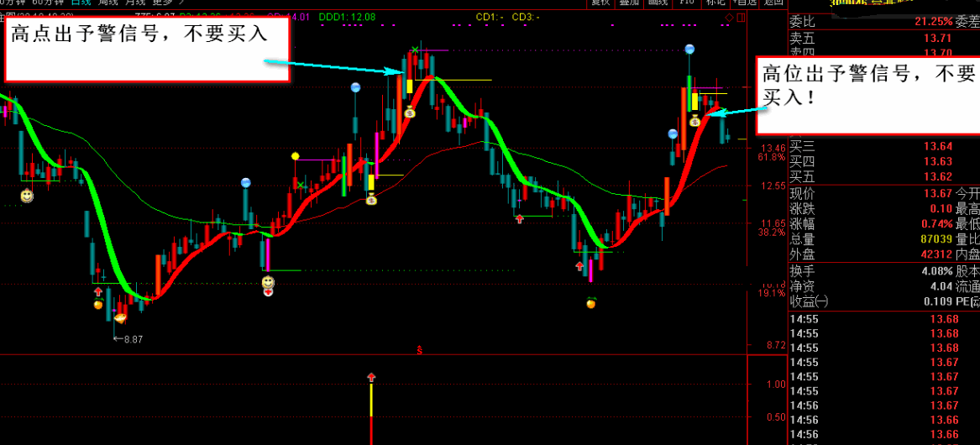Viewport: 980px width, 445px height.
Task: Click the 12.55 price axis value
Action: pos(773,186)
